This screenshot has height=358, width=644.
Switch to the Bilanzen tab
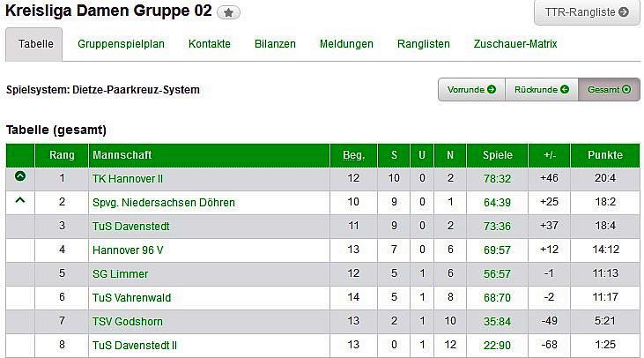[275, 44]
